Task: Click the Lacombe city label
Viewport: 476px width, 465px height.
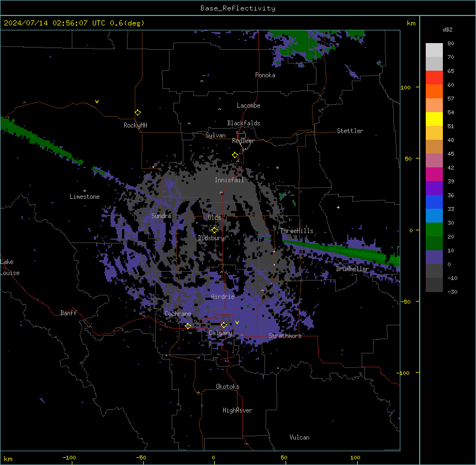Action: pos(248,105)
